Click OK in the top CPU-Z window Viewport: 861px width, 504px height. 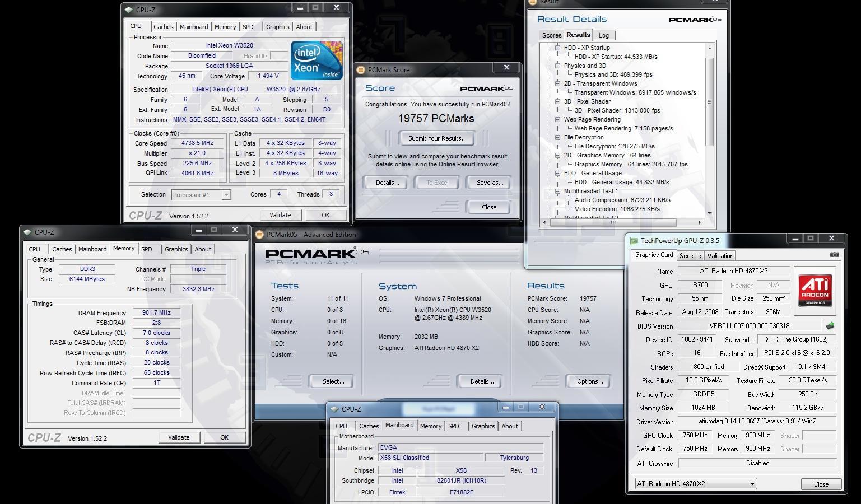click(x=325, y=215)
